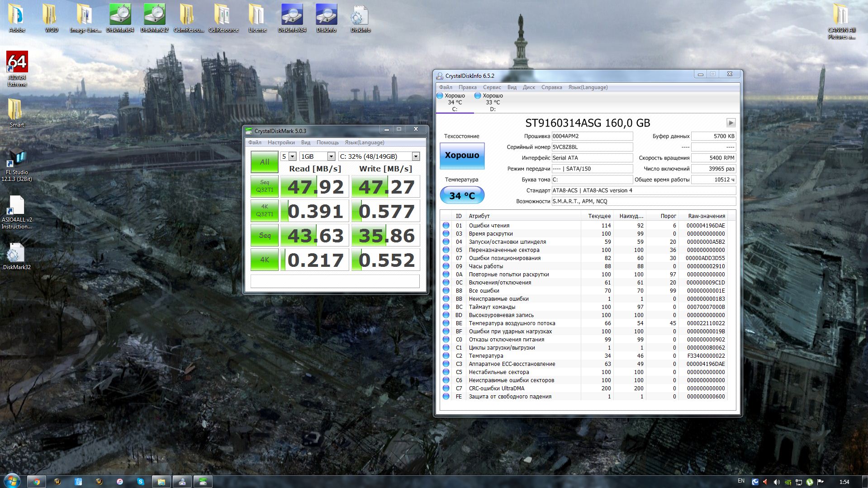Viewport: 868px width, 488px height.
Task: Open the Сервис menu in CrystalDiskInfo
Action: pos(492,87)
